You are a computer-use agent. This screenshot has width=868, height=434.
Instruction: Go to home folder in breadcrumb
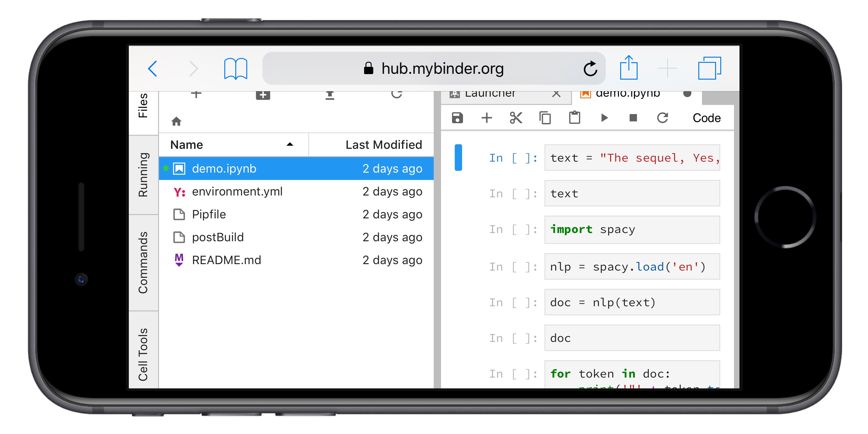[176, 122]
